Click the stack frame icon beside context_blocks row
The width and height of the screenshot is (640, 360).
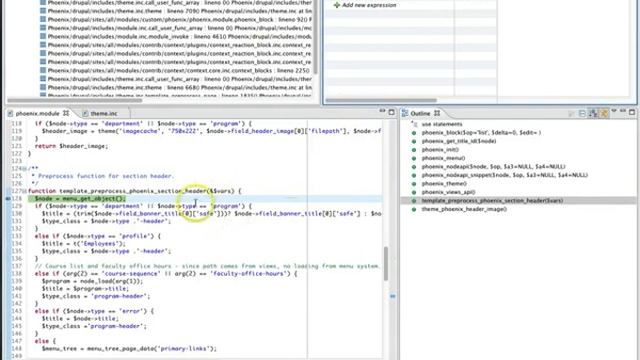point(43,71)
